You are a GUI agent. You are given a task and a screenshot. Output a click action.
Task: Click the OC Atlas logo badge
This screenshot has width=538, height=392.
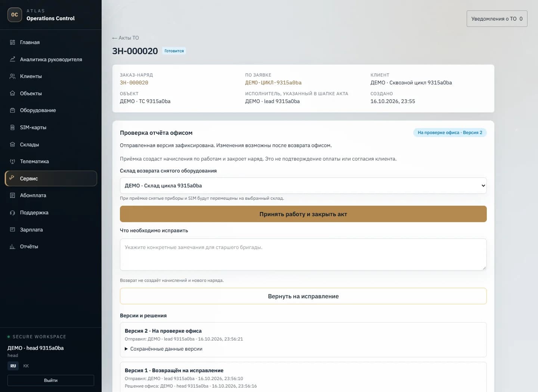[x=15, y=15]
